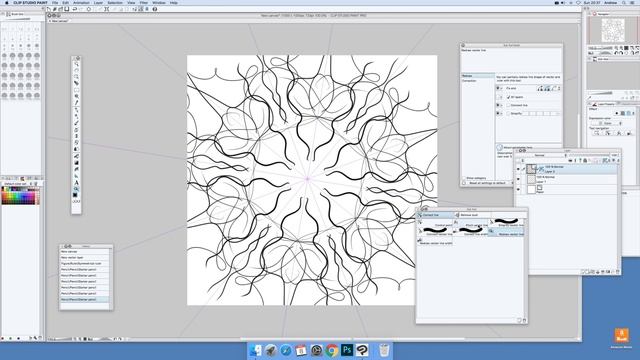Click the Undo arrow in the command bar

pos(75,9)
